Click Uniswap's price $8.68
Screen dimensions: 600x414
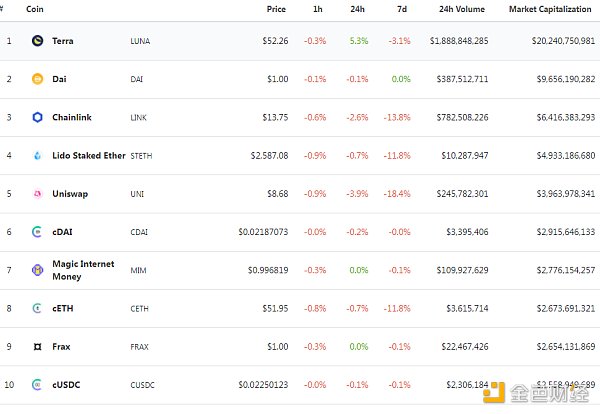[x=277, y=194]
